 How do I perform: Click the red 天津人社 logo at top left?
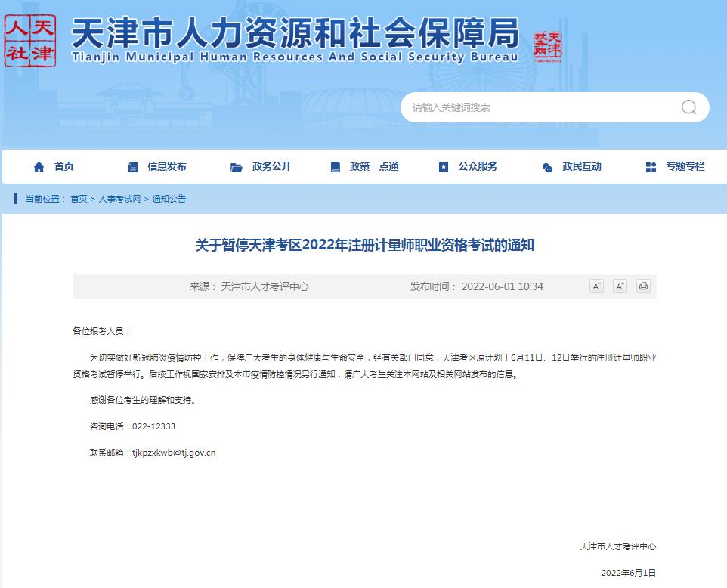click(x=30, y=42)
